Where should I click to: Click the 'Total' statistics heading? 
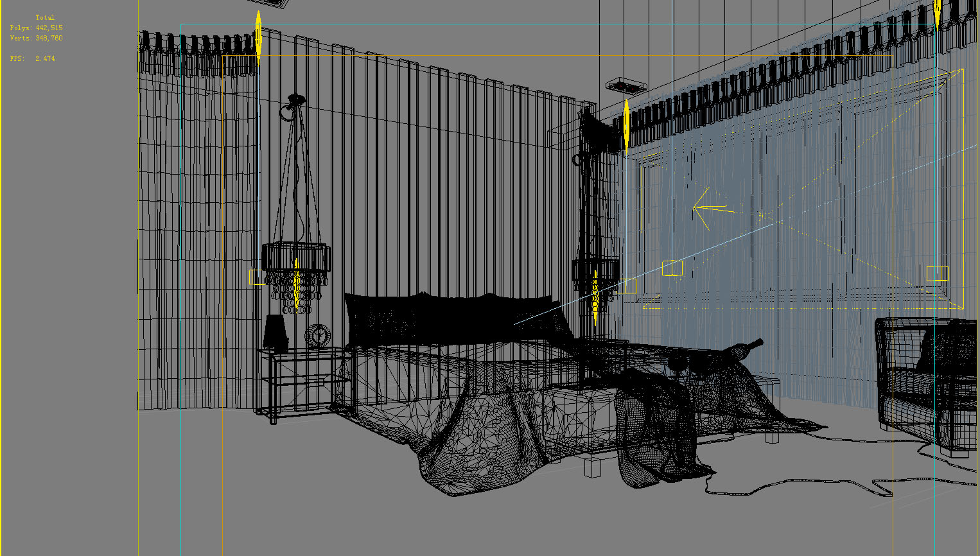[45, 17]
